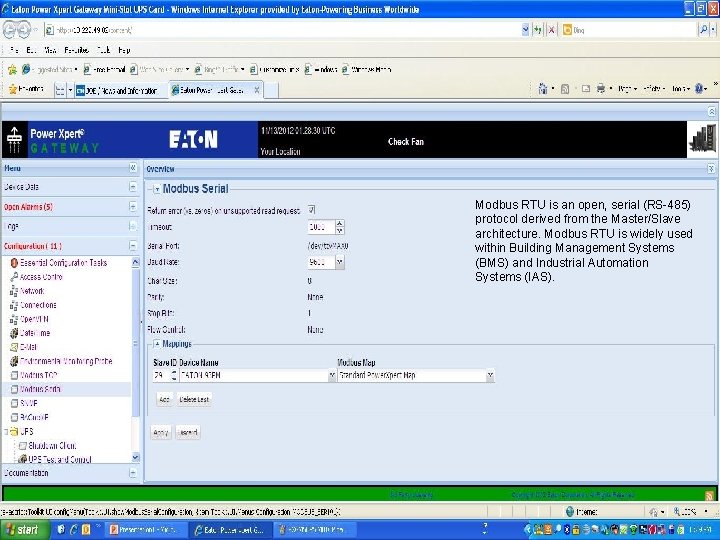
Task: Switch to DOE News and Information tab
Action: point(122,90)
